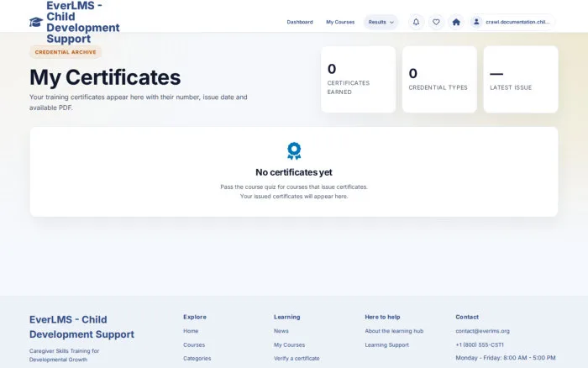Click the Explore footer heading

[x=195, y=317]
